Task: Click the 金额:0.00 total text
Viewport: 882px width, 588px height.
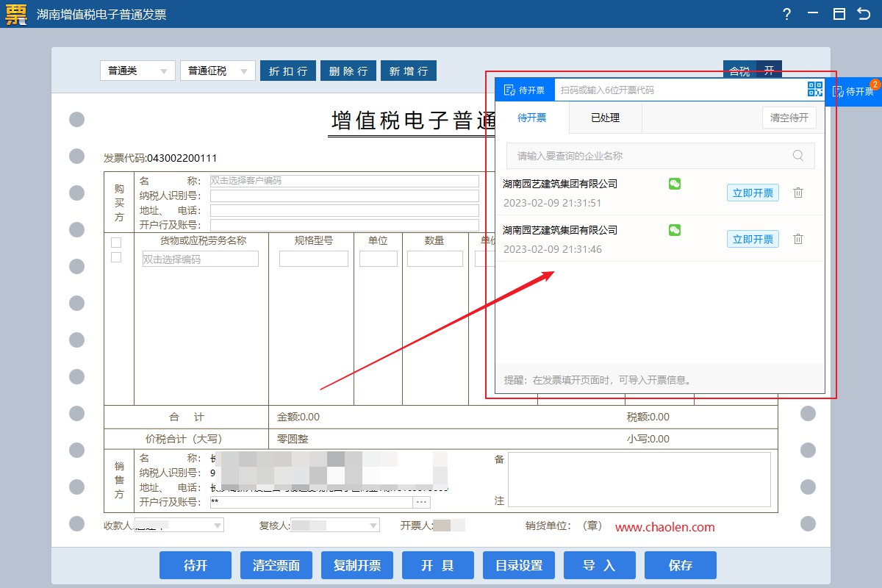Action: coord(298,417)
